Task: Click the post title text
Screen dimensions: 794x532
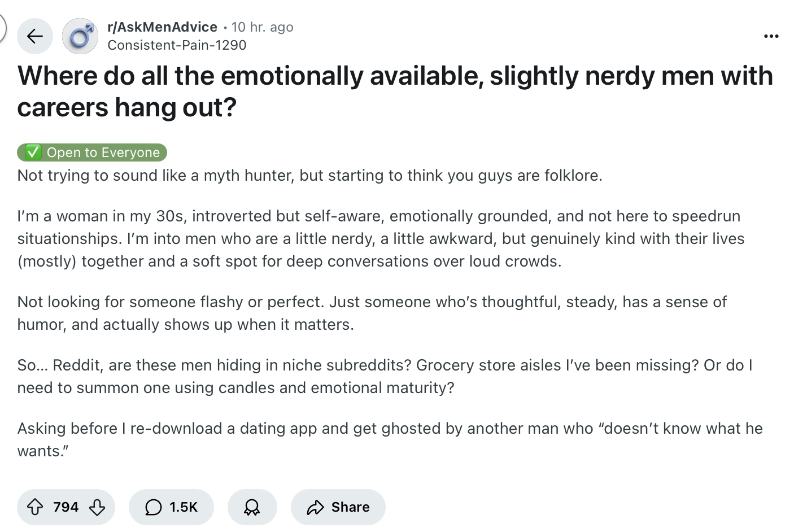Action: coord(395,91)
